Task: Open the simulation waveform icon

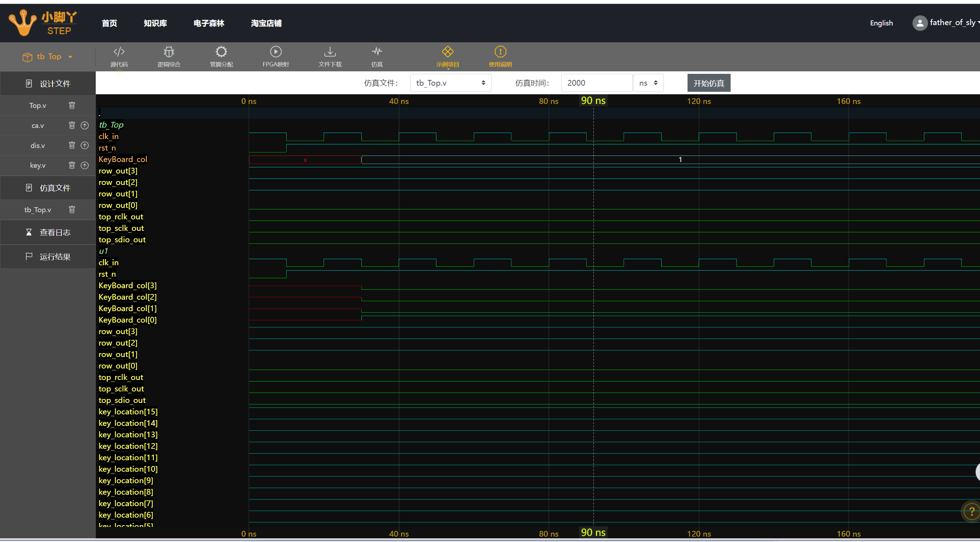Action: click(377, 52)
